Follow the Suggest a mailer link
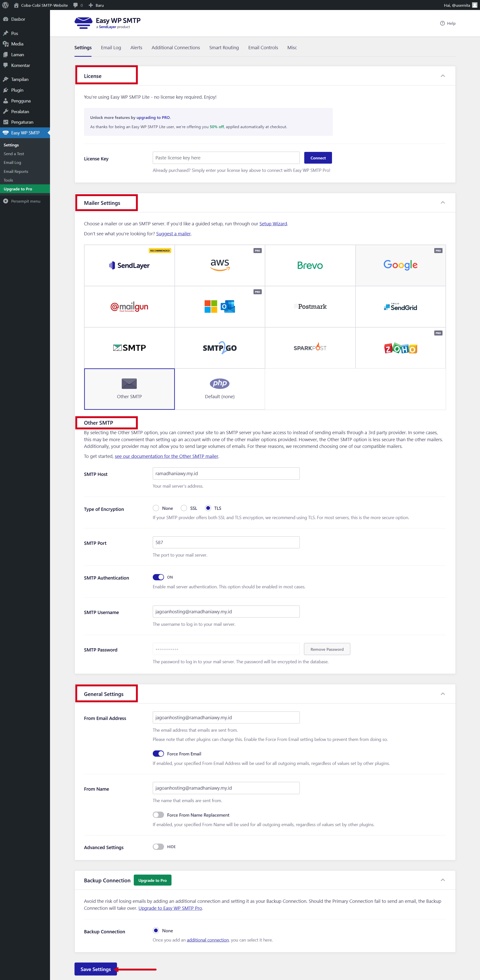 173,234
